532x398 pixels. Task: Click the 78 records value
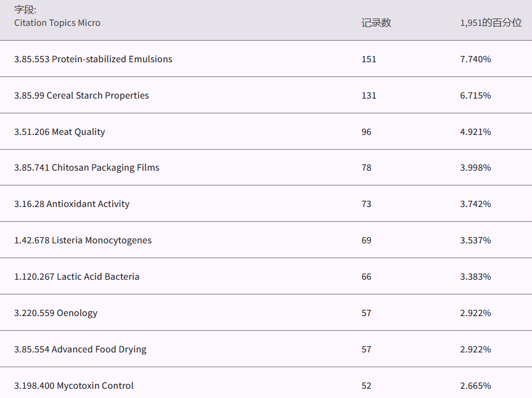(x=366, y=168)
